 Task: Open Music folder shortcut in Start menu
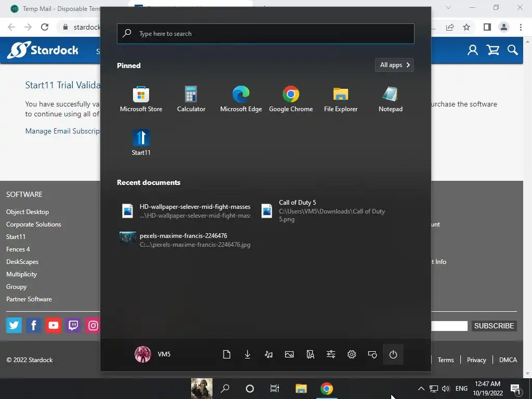(269, 354)
